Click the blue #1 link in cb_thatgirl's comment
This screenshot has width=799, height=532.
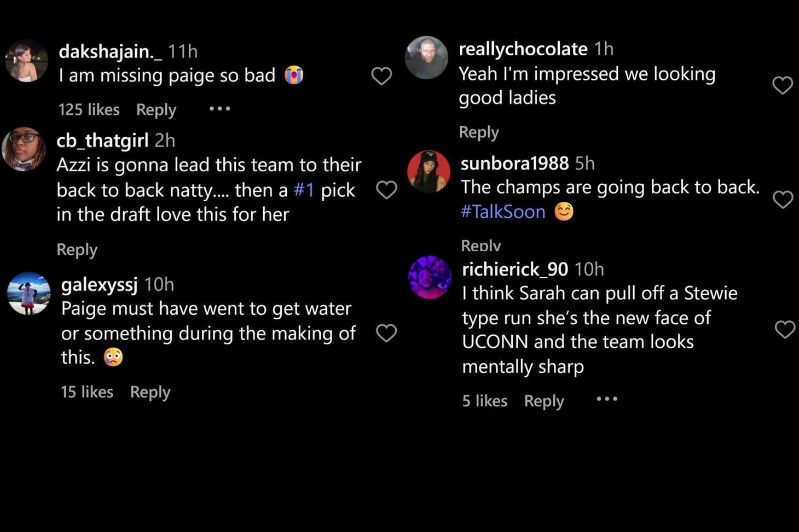(304, 190)
